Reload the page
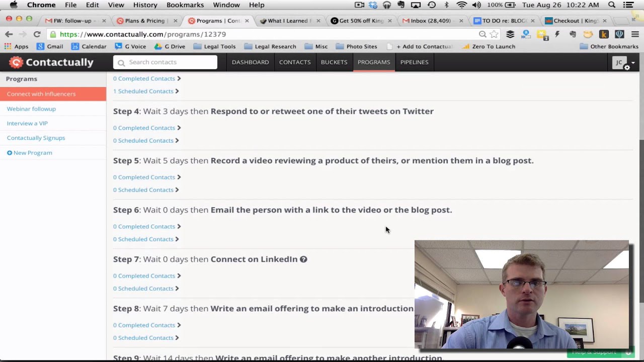Viewport: 644px width, 362px height. coord(37,34)
